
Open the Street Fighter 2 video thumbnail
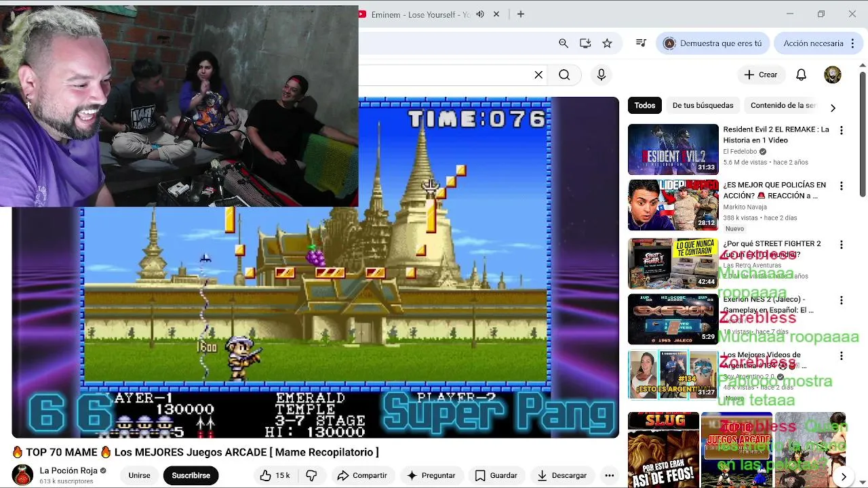pyautogui.click(x=673, y=263)
